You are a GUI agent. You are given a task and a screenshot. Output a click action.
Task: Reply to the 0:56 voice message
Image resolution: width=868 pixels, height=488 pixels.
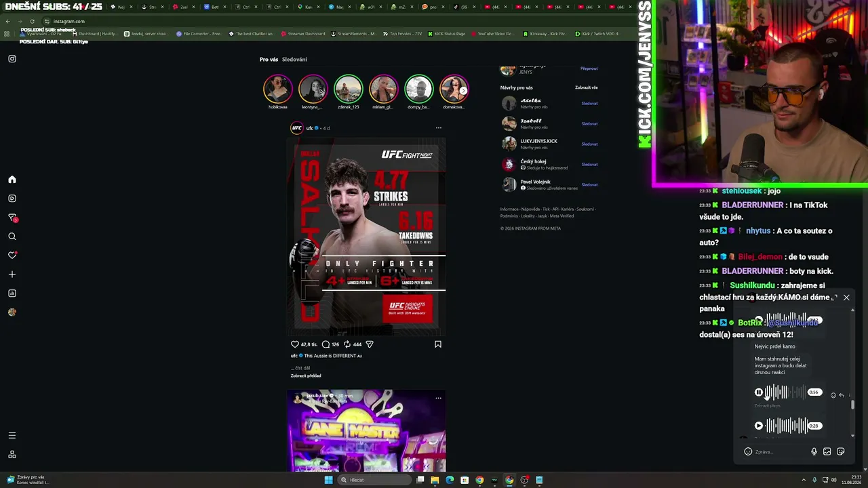tap(842, 395)
